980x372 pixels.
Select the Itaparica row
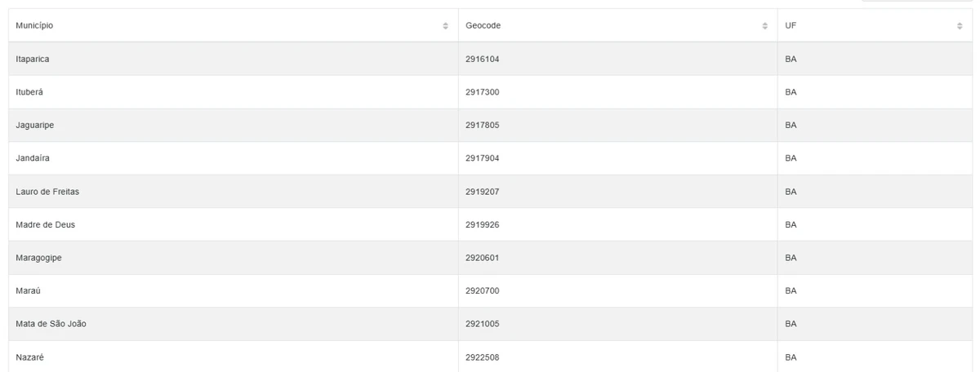pos(490,59)
